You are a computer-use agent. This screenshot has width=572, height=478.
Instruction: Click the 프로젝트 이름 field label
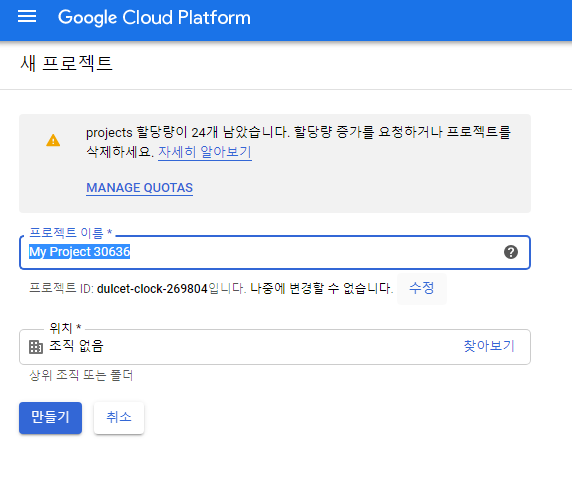(70, 233)
